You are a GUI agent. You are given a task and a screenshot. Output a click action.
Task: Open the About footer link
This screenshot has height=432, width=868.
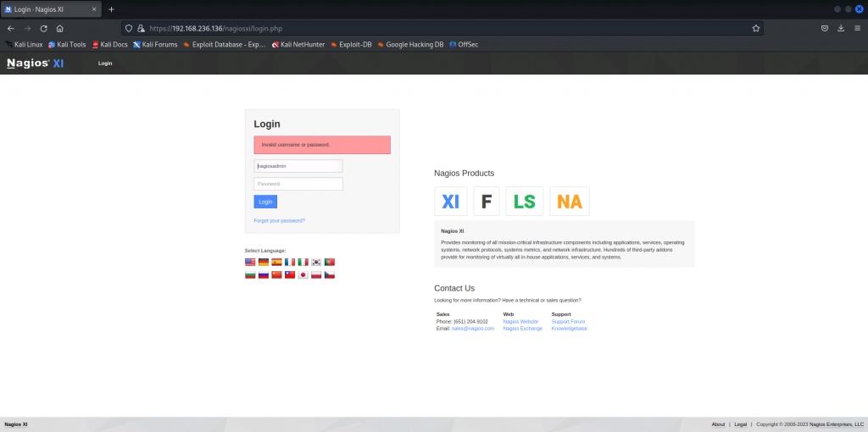(x=718, y=424)
